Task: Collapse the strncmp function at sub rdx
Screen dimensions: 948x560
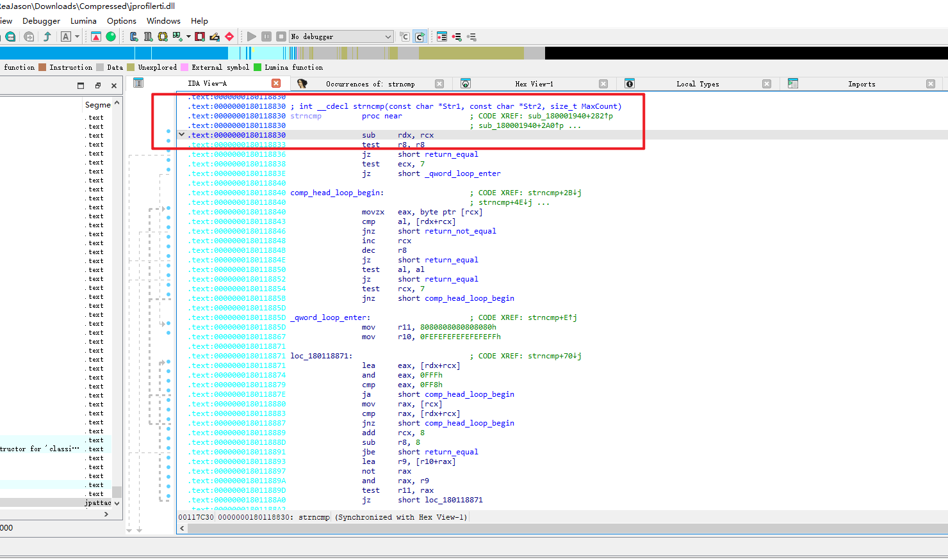Action: point(182,135)
